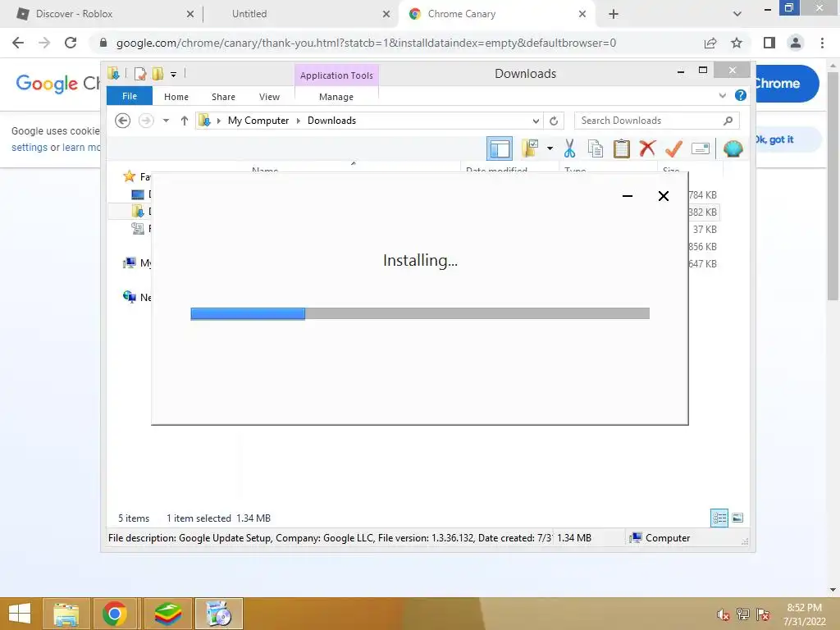Open the Chrome profile avatar icon
The width and height of the screenshot is (840, 630).
click(796, 43)
